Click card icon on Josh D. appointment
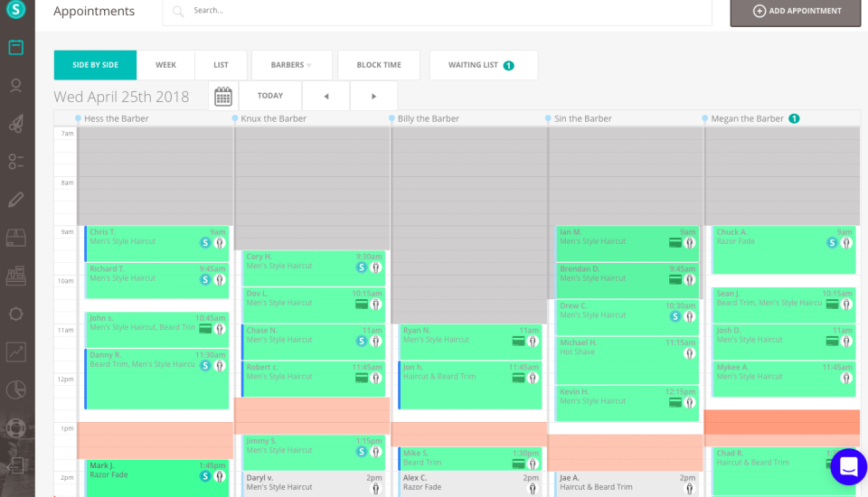Viewport: 868px width, 497px height. point(832,341)
